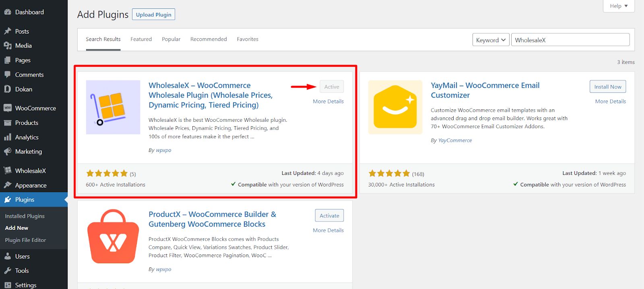
Task: Click the Products box icon
Action: point(8,123)
